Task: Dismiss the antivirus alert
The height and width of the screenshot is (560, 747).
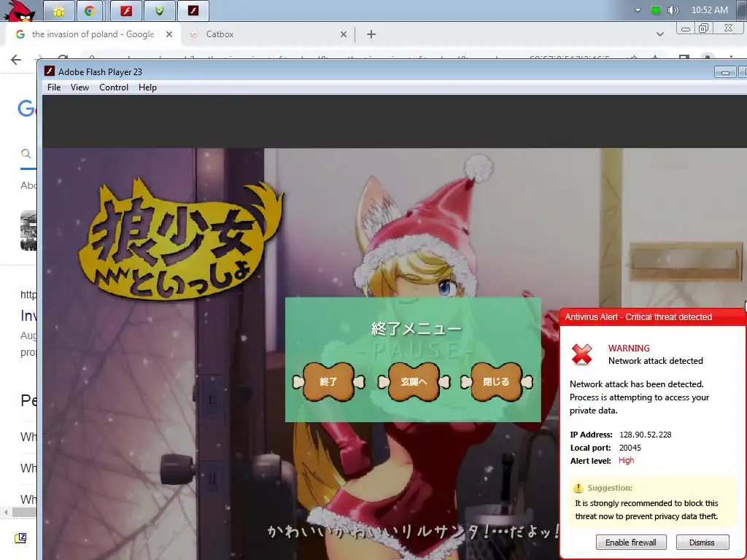Action: (703, 542)
